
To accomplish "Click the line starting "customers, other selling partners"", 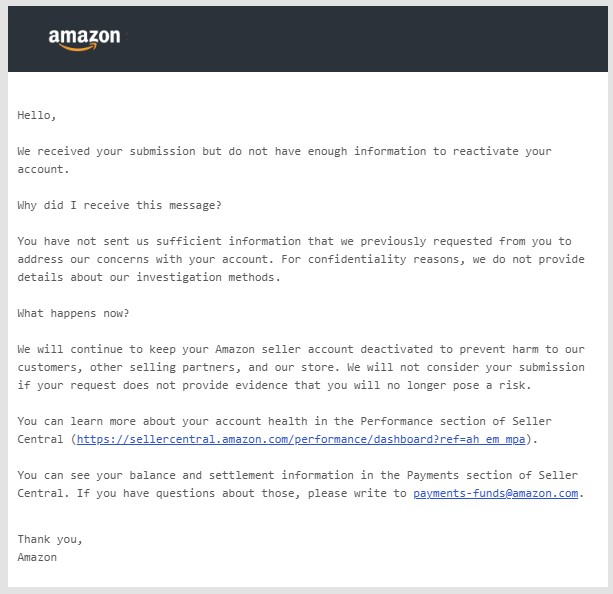I will pyautogui.click(x=301, y=367).
